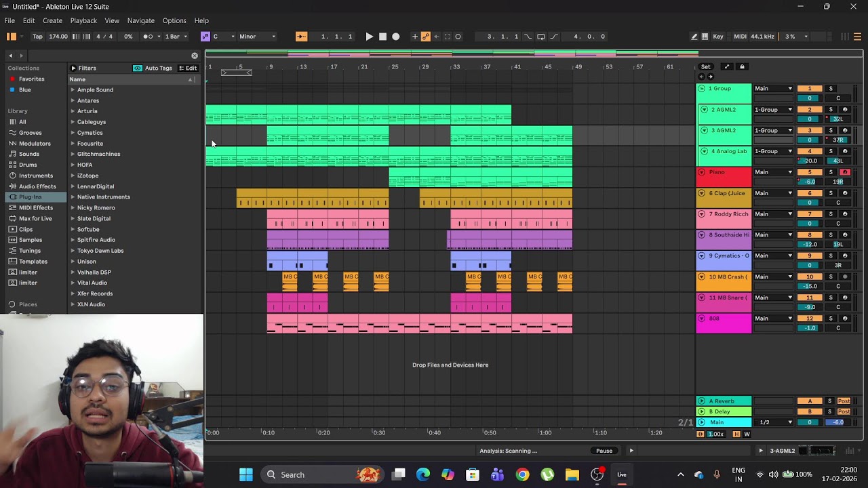This screenshot has height=488, width=868.
Task: Toggle the metronome button
Action: click(x=150, y=37)
